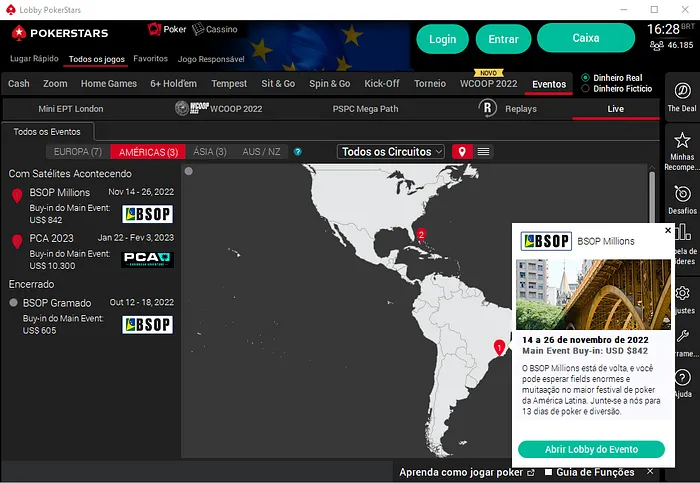Open the Caixa cashier button
700x483 pixels.
tap(586, 38)
